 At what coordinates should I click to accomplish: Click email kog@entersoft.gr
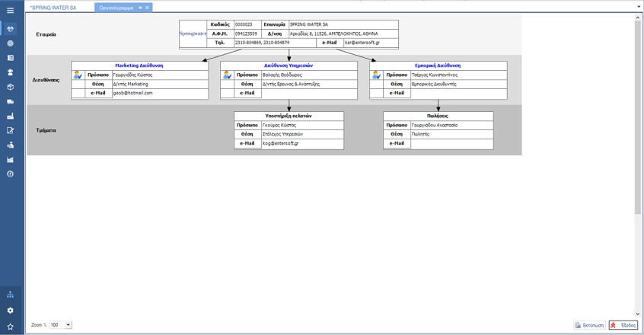(281, 144)
